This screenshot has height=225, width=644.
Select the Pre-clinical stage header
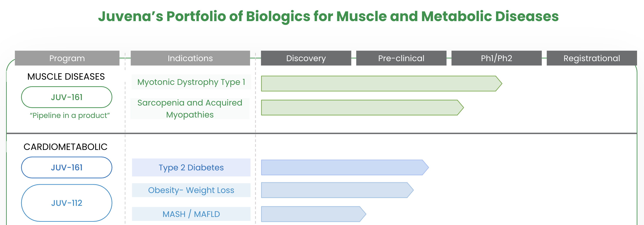[x=401, y=58]
